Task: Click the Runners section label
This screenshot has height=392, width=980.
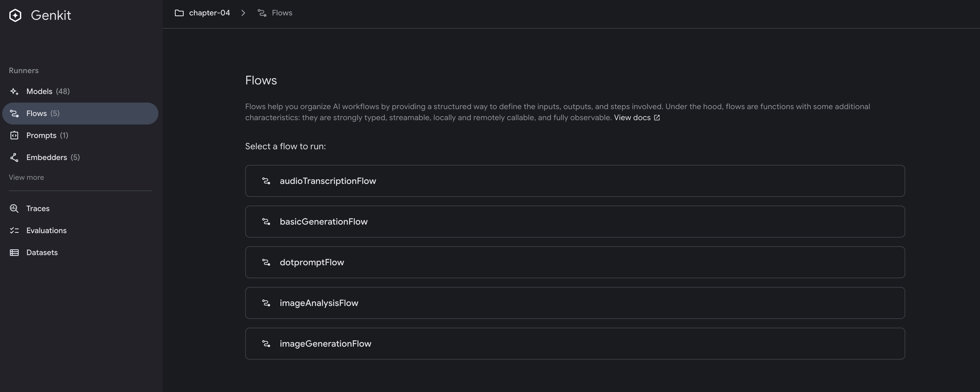Action: 24,71
